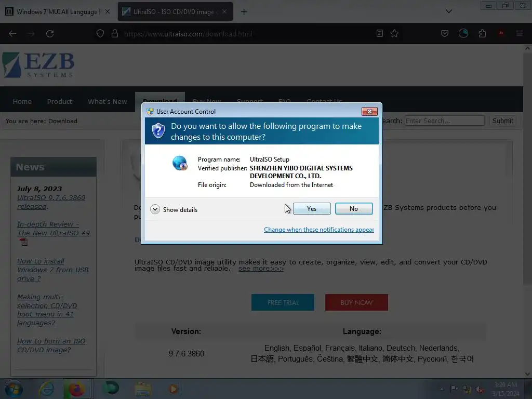Click the UltraISO Setup program icon

click(x=180, y=163)
